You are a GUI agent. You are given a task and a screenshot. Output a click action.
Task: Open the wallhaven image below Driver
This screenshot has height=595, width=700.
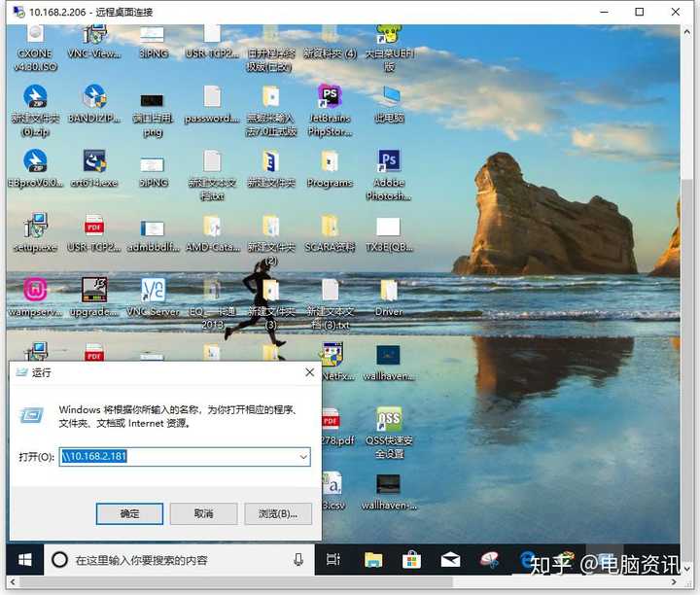(389, 362)
